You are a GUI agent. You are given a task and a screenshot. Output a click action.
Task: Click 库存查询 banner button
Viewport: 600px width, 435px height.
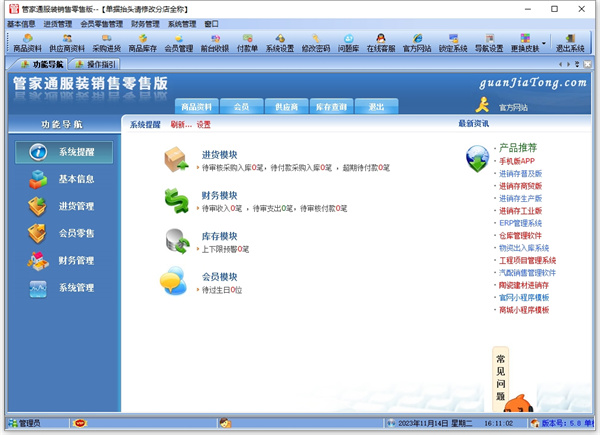[x=331, y=106]
